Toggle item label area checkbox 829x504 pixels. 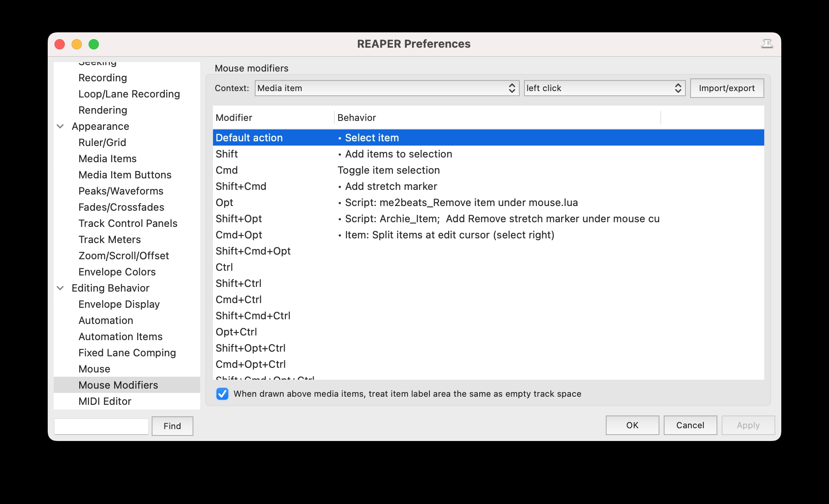pos(222,394)
